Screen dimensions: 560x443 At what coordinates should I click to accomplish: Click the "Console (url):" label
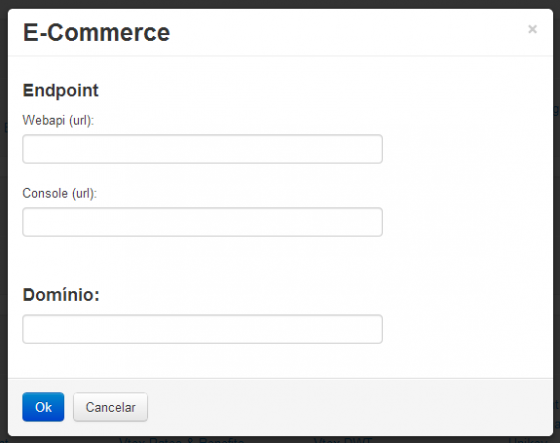(60, 194)
